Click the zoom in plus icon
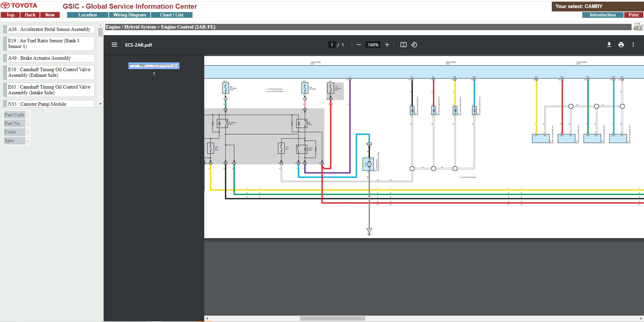 click(x=387, y=45)
